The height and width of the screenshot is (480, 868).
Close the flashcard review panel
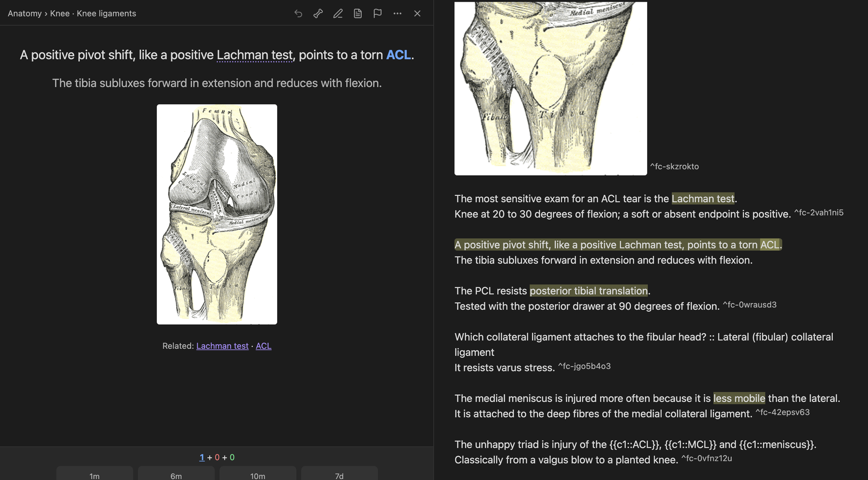[417, 14]
